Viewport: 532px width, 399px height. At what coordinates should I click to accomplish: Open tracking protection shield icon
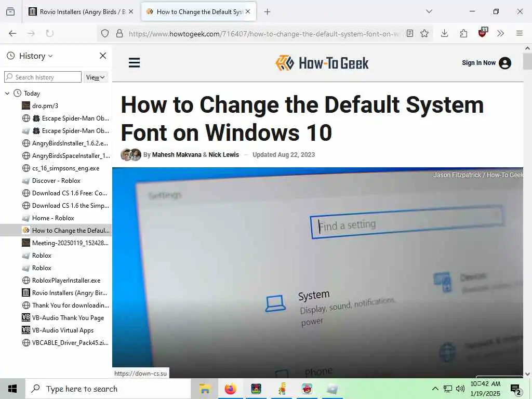point(105,33)
